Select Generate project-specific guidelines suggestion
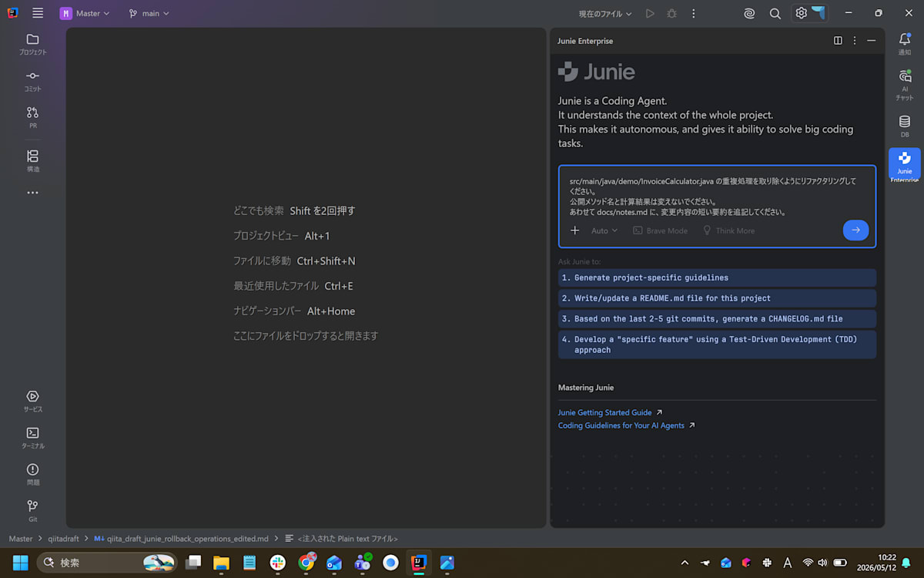 tap(717, 277)
